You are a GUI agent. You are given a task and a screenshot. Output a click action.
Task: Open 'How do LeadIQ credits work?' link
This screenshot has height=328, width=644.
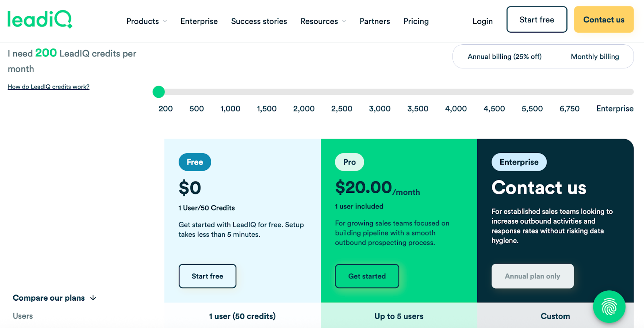point(48,87)
